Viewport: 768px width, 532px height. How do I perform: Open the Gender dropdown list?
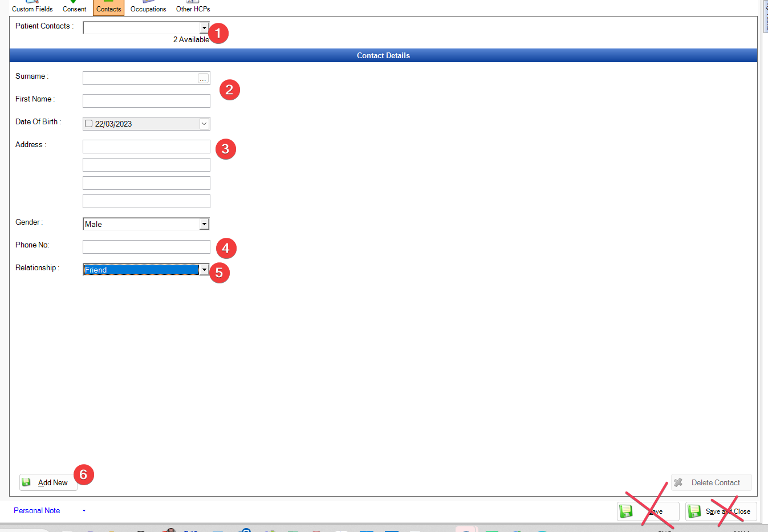coord(204,224)
